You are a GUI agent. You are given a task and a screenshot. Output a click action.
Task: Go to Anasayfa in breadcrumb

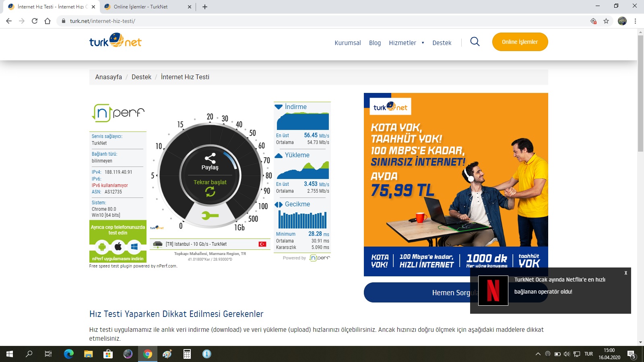[109, 77]
